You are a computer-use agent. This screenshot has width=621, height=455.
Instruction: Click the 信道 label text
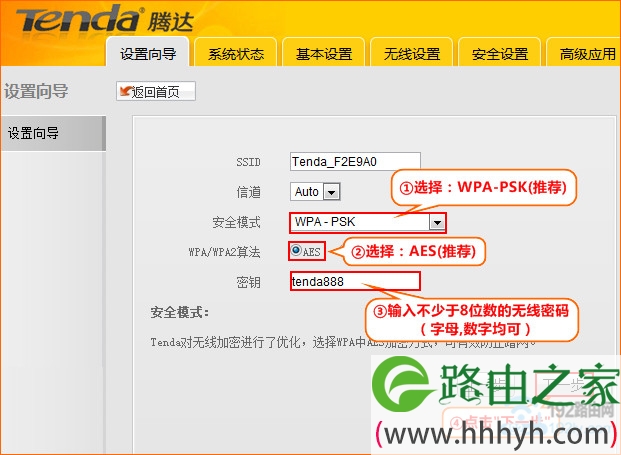[x=248, y=192]
